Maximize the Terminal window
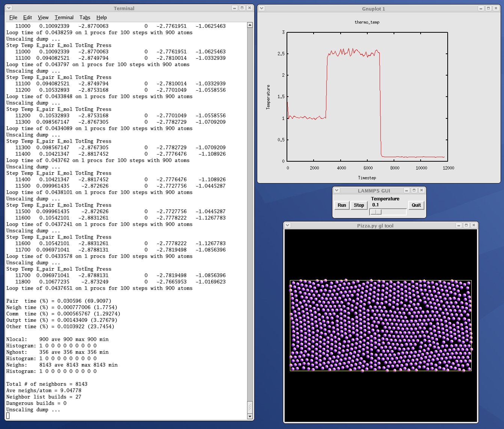Screen dimensions: 504x429 242,8
